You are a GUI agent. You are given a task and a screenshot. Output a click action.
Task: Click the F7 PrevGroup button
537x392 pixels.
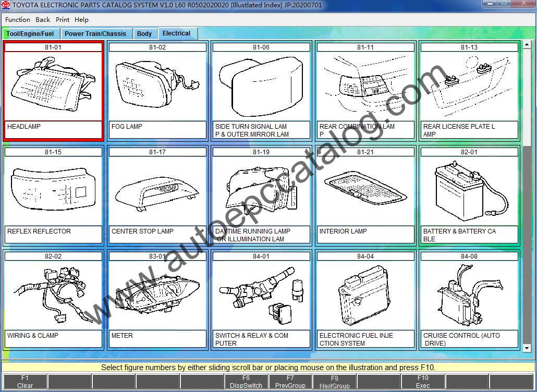click(290, 382)
